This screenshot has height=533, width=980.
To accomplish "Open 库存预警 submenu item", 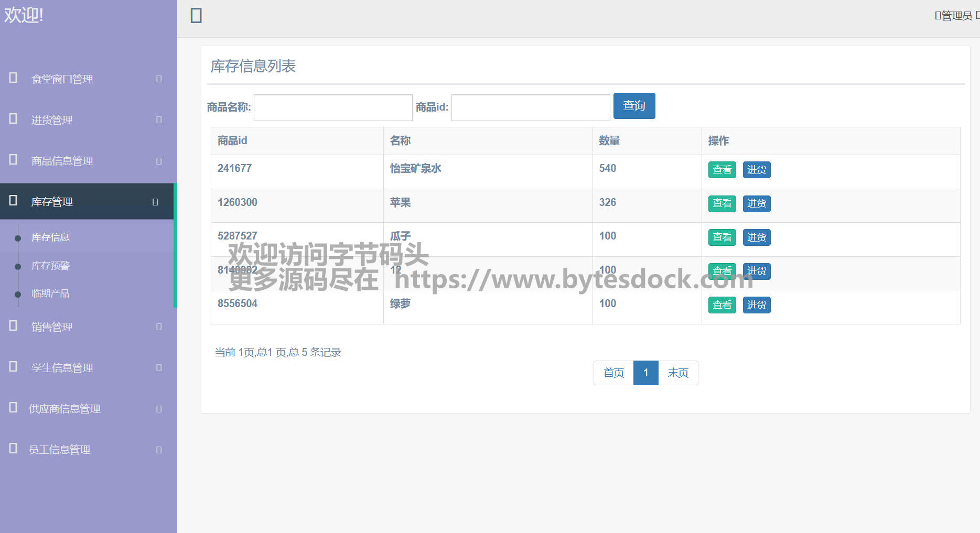I will point(50,266).
